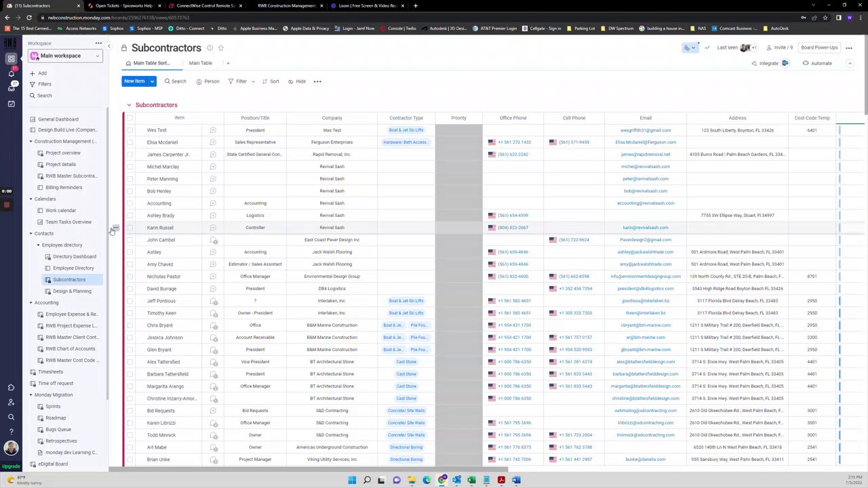Collapse the board header with up arrow
Image resolution: width=868 pixels, height=488 pixels.
(849, 63)
